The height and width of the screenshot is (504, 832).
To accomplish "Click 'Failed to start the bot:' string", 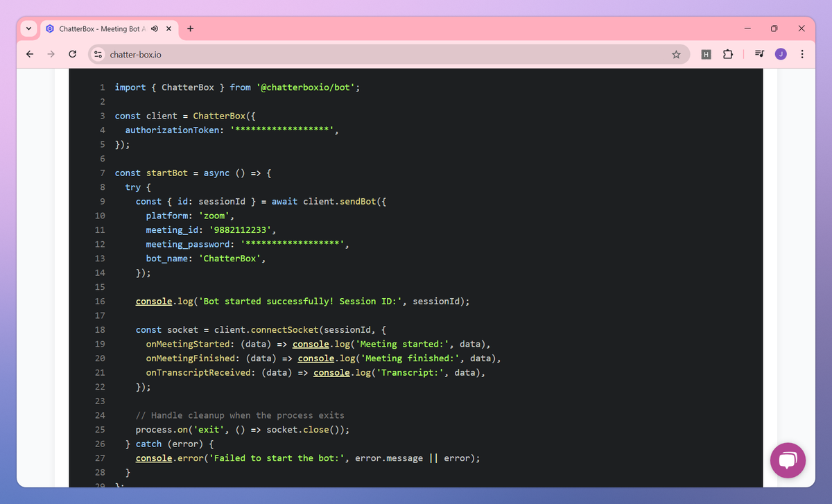I will click(277, 458).
